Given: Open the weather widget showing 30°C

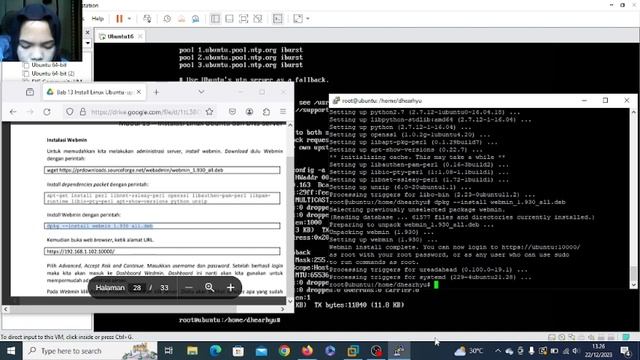Looking at the screenshot, I should pos(469,351).
